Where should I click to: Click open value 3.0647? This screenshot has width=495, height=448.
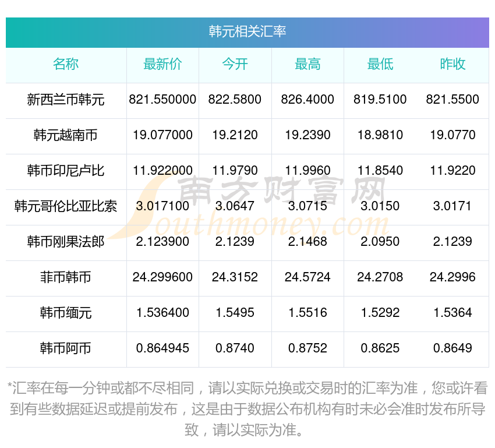point(235,206)
